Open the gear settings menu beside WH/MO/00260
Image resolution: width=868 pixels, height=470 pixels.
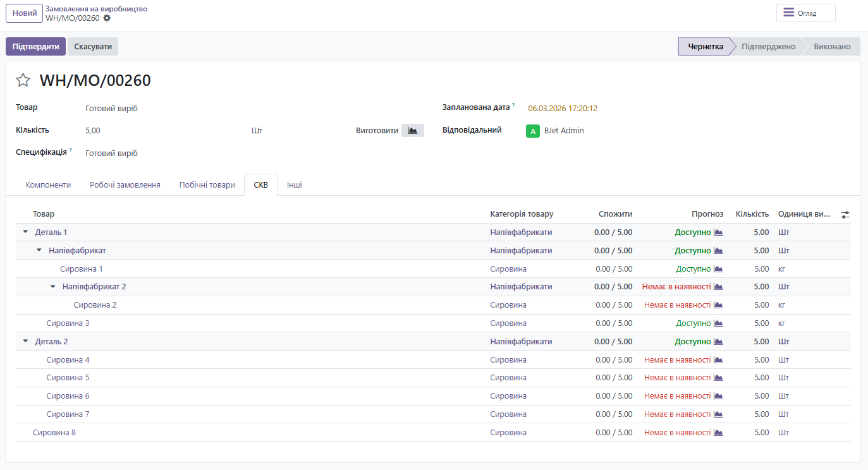pyautogui.click(x=107, y=18)
